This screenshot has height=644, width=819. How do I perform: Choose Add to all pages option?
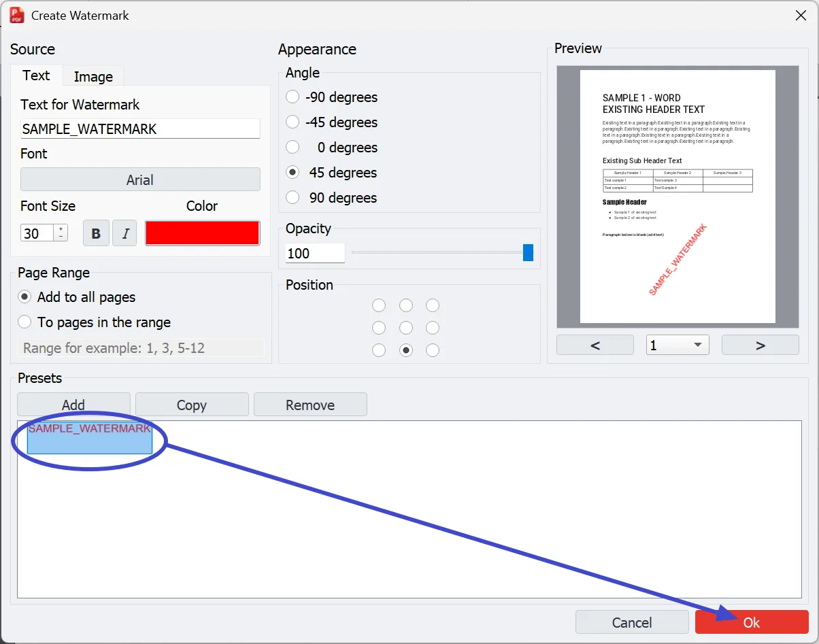click(25, 296)
